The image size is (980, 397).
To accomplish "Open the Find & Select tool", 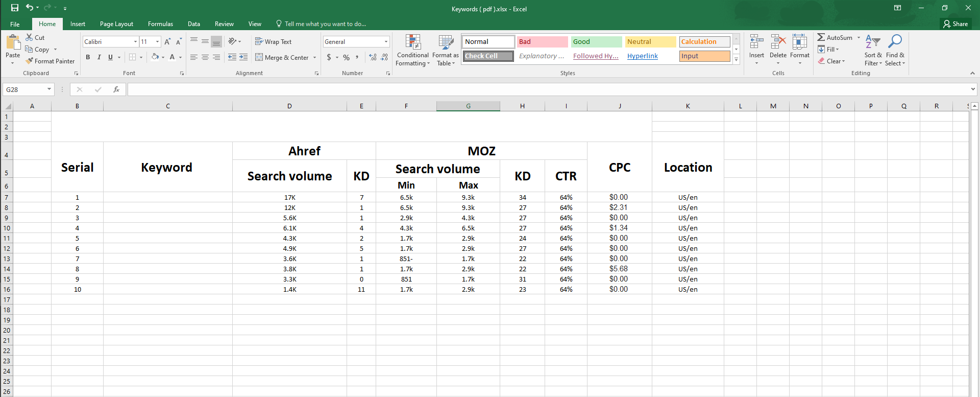I will coord(895,51).
